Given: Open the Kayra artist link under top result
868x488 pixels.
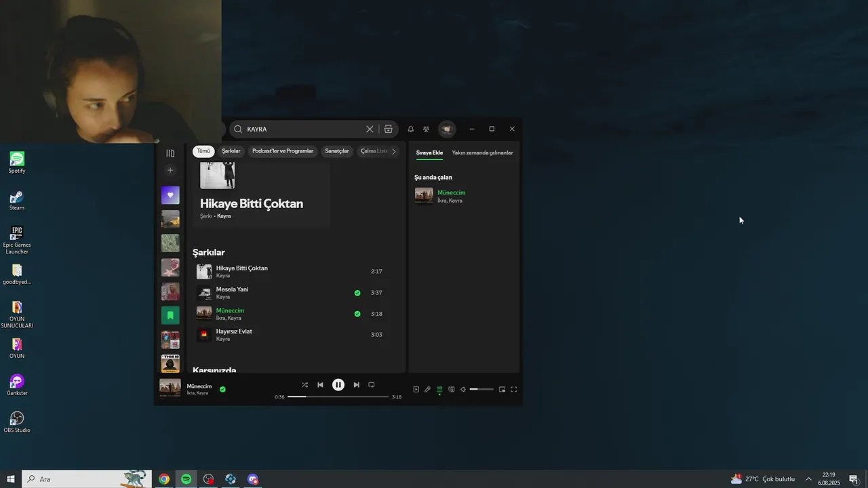Looking at the screenshot, I should [224, 216].
